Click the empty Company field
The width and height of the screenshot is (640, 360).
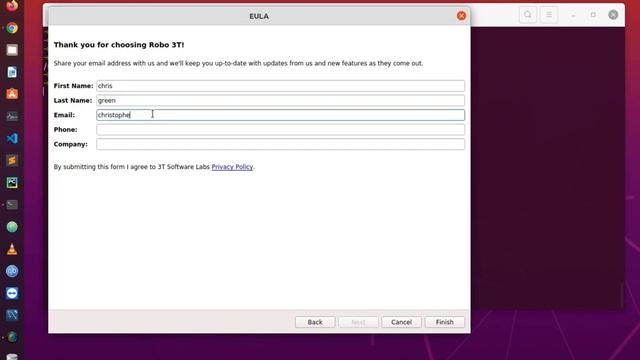(280, 144)
